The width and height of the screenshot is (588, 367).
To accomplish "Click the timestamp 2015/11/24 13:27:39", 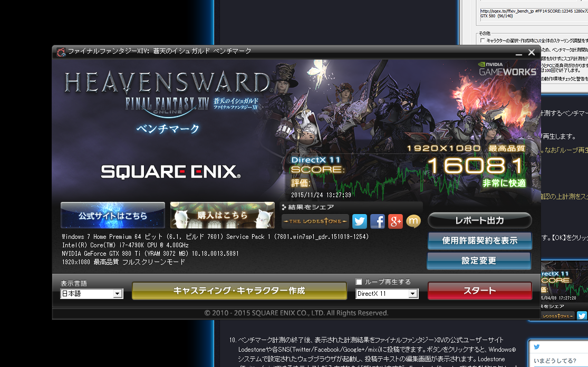I will click(321, 195).
